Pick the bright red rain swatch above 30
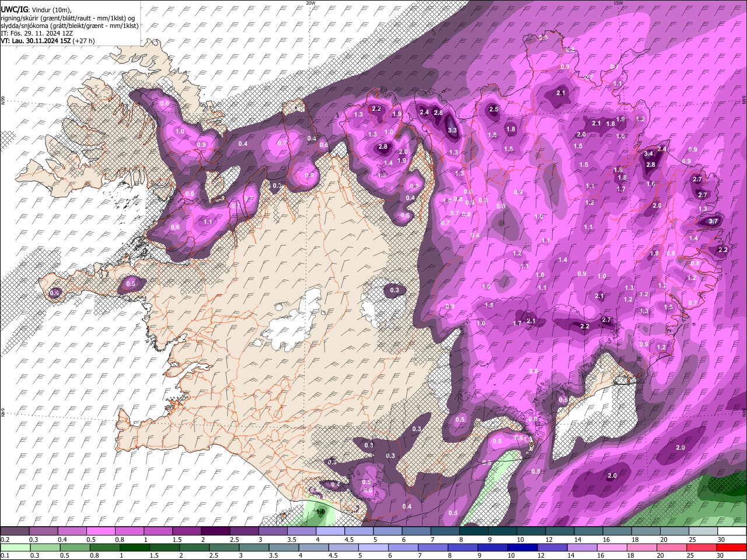This screenshot has height=560, width=747. tap(731, 547)
